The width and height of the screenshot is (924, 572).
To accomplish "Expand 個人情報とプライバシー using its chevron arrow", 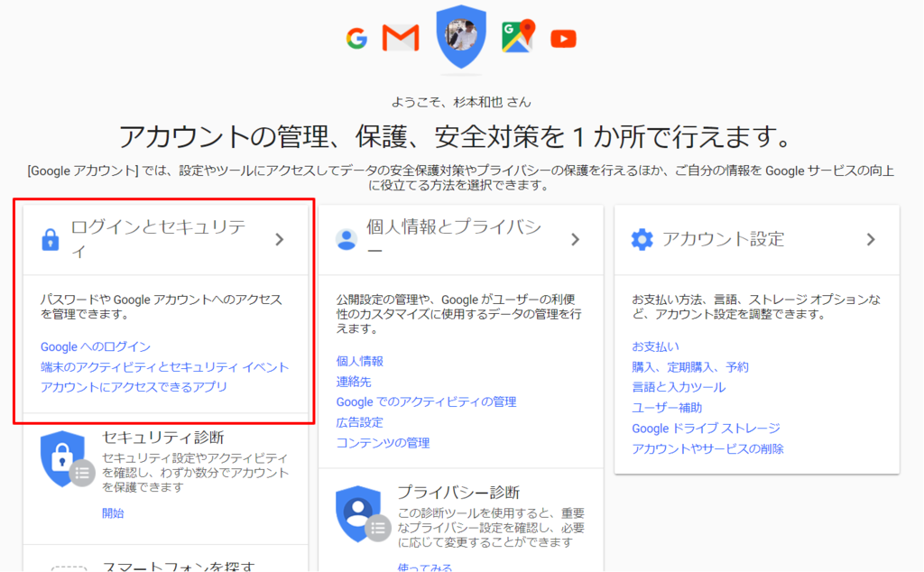I will tap(576, 240).
